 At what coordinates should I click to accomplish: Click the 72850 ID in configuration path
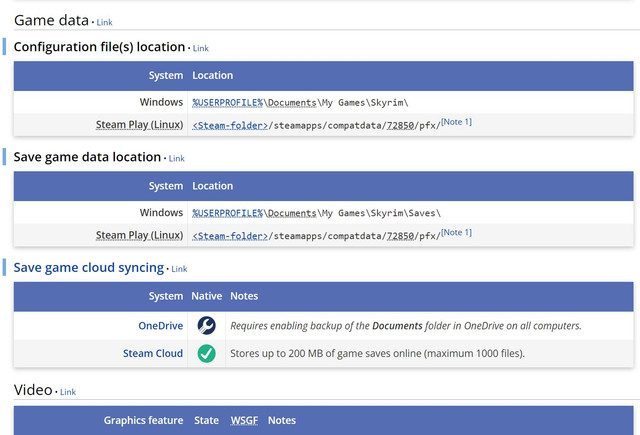click(x=400, y=126)
